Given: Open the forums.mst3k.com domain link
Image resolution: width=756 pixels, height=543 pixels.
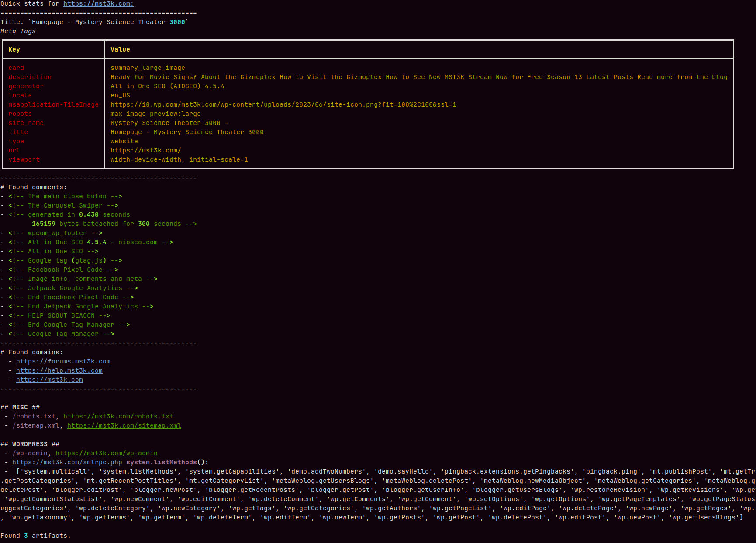Looking at the screenshot, I should pyautogui.click(x=63, y=361).
